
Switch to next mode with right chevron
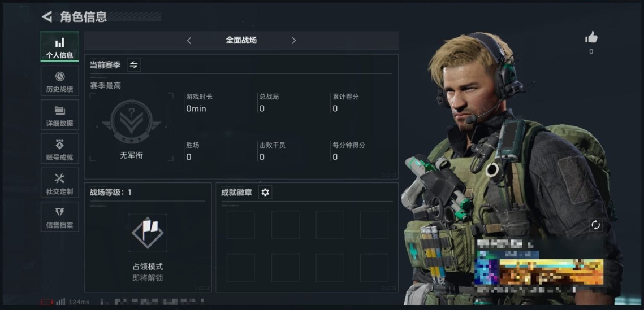(x=293, y=40)
